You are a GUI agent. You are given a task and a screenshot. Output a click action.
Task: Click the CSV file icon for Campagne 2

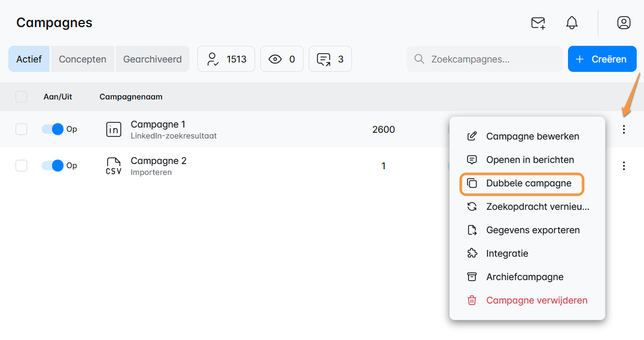click(113, 166)
